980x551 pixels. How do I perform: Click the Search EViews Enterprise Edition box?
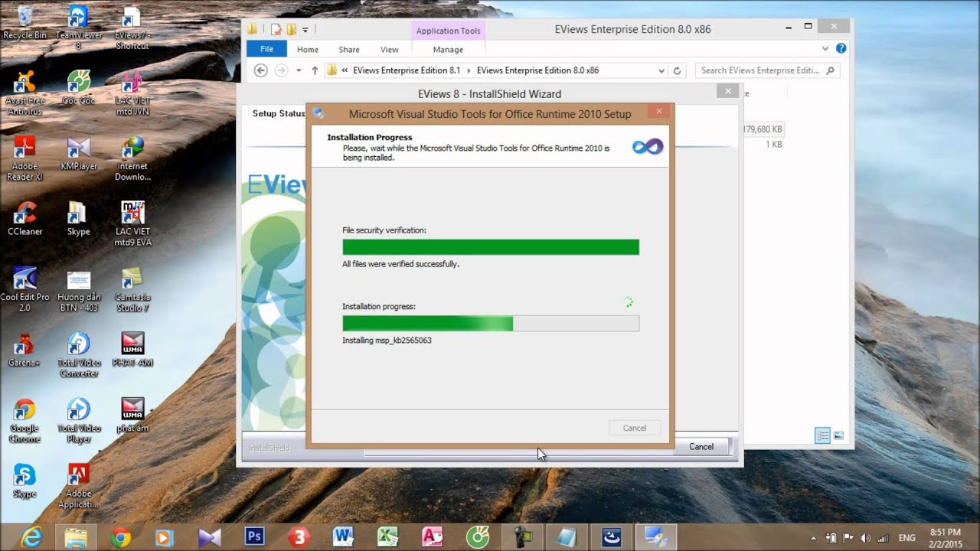767,70
